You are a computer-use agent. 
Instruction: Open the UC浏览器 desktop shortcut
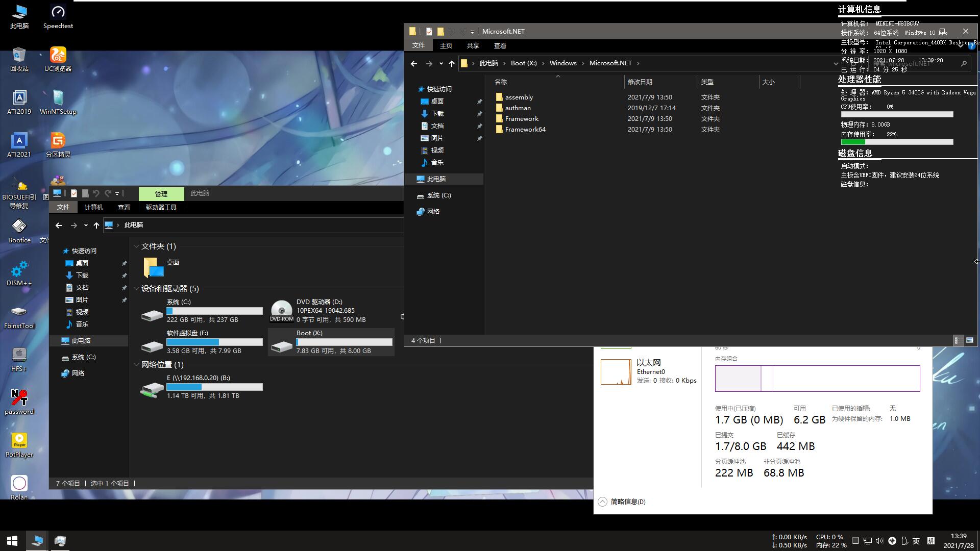[x=58, y=59]
